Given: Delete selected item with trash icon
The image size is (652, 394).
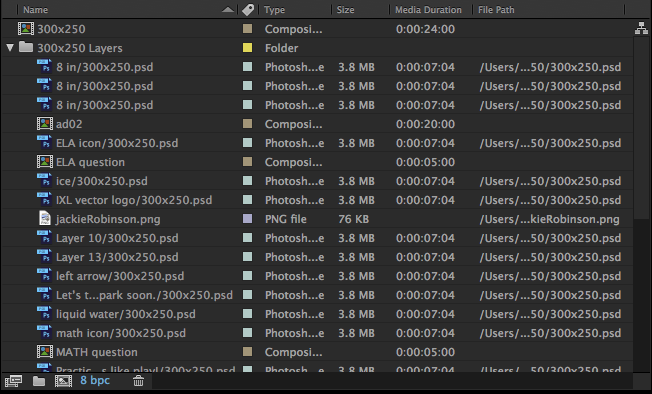Looking at the screenshot, I should tap(138, 381).
